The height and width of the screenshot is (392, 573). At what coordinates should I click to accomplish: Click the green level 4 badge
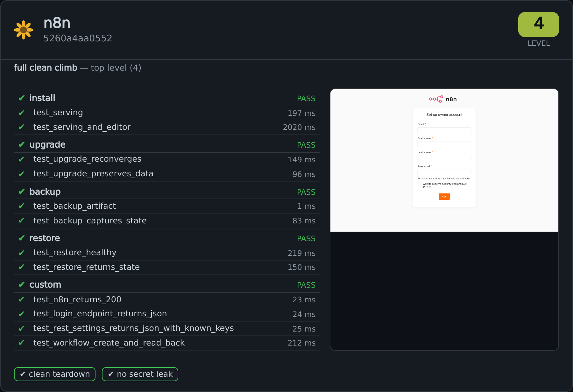click(x=538, y=24)
